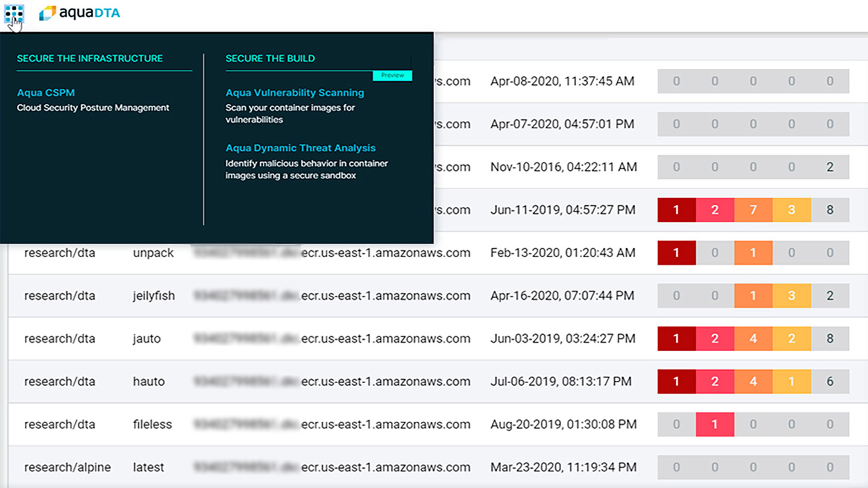
Task: Click the aquaDTA logo
Action: [x=79, y=13]
